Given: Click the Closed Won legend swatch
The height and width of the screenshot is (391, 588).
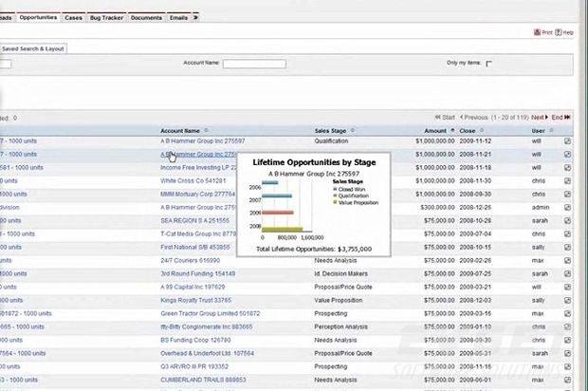Looking at the screenshot, I should pos(335,189).
